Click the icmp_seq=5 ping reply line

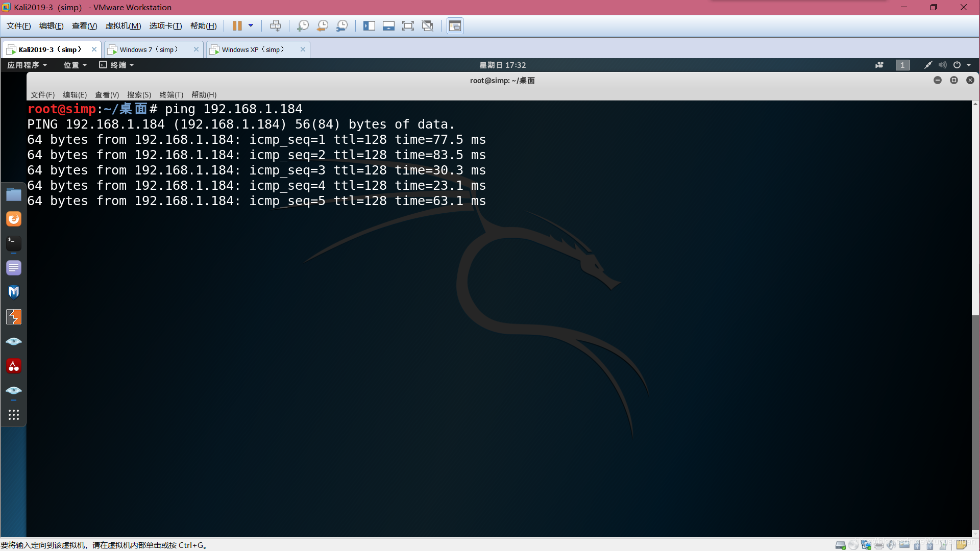[x=257, y=201]
